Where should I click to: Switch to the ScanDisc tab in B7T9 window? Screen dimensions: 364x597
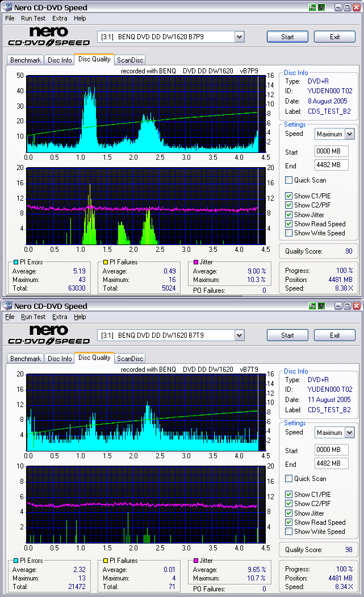tap(130, 359)
